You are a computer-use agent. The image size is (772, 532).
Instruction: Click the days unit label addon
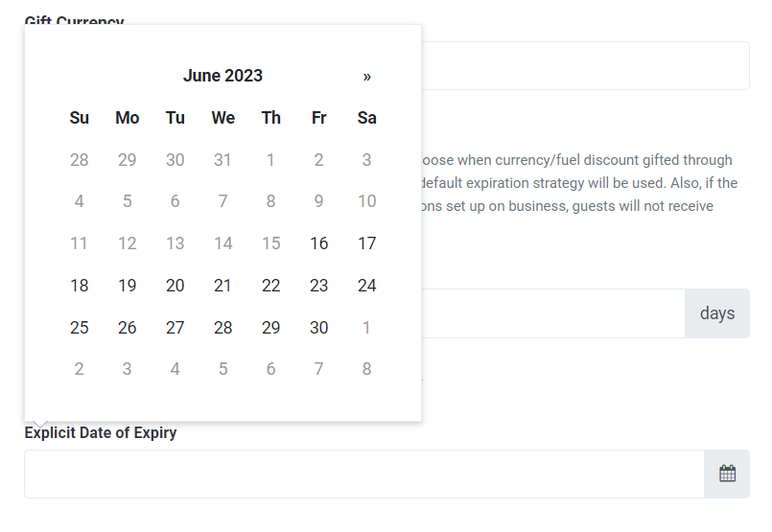click(x=717, y=313)
